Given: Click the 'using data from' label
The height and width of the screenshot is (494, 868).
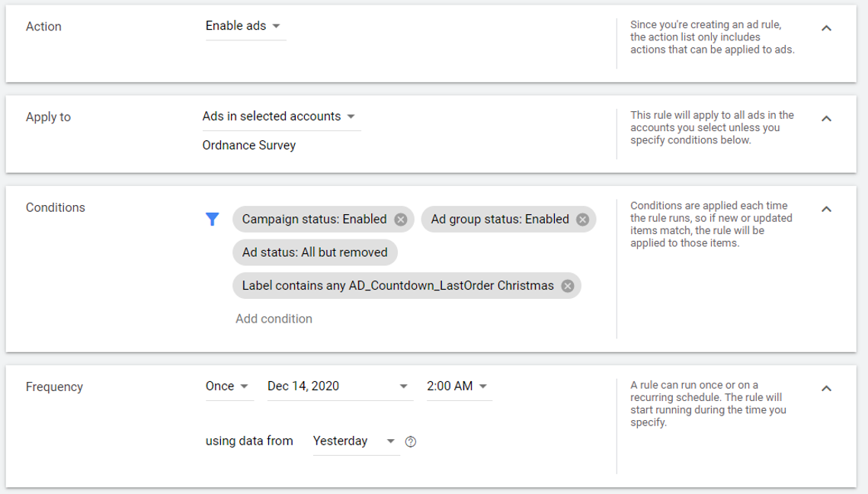Looking at the screenshot, I should [249, 441].
